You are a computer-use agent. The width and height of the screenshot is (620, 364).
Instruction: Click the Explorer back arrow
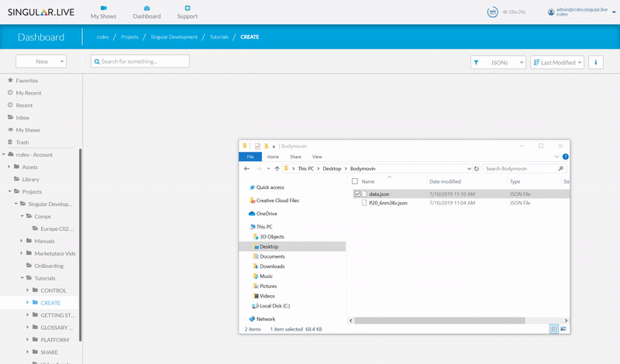pyautogui.click(x=246, y=169)
